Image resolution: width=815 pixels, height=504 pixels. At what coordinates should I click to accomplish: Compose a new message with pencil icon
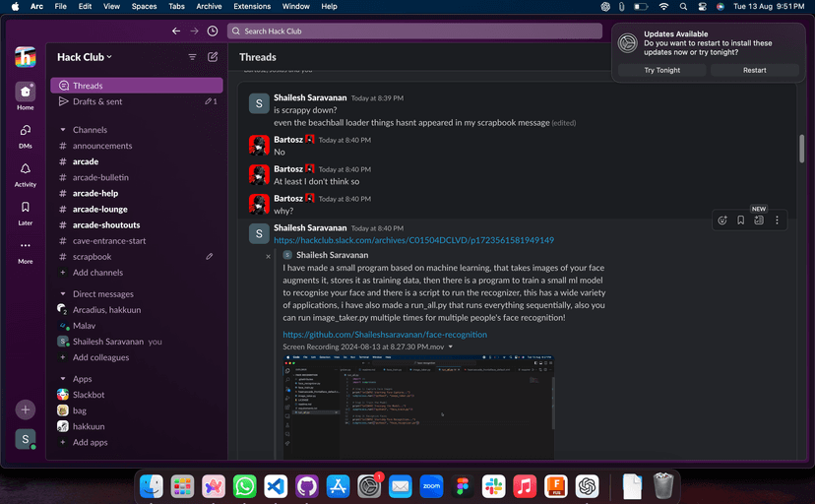point(213,57)
